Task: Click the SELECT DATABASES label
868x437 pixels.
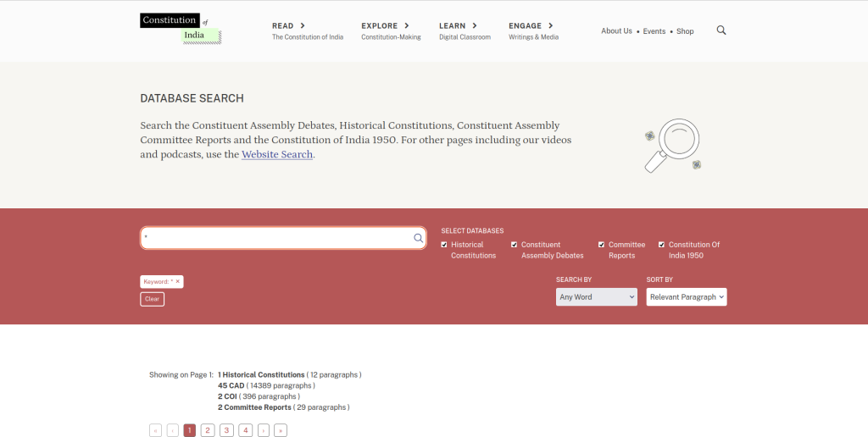Action: pos(472,230)
